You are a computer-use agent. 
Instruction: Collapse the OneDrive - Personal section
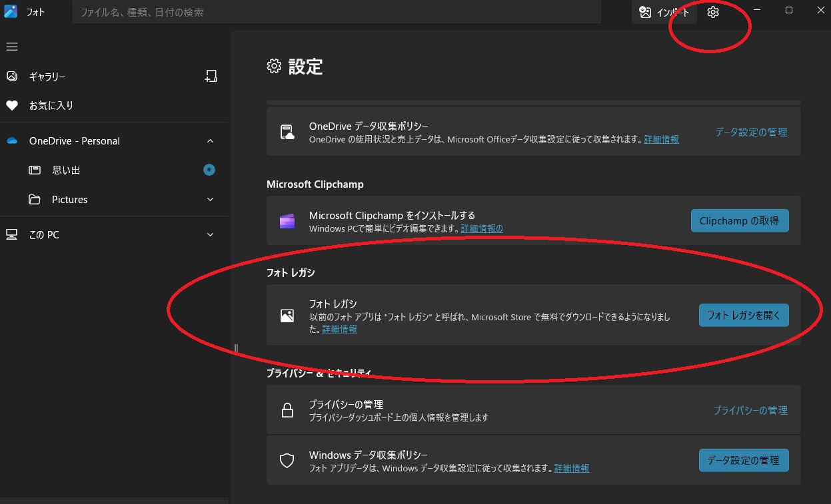click(211, 141)
